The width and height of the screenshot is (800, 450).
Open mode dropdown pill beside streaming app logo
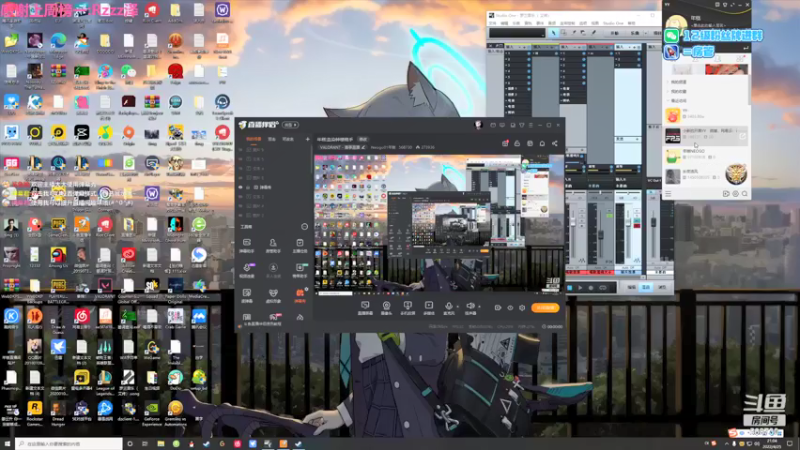291,125
